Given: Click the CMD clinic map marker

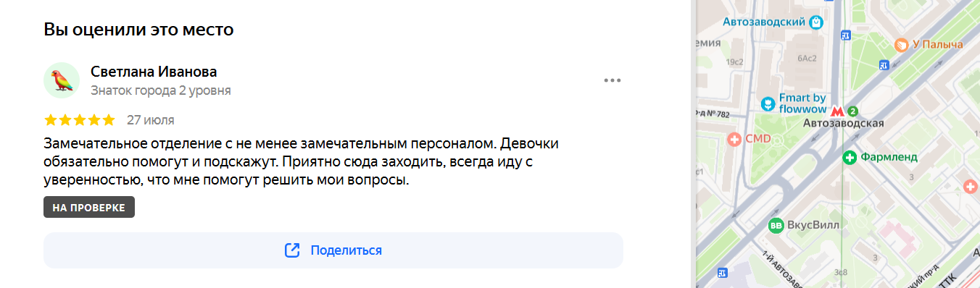Looking at the screenshot, I should coord(734,138).
